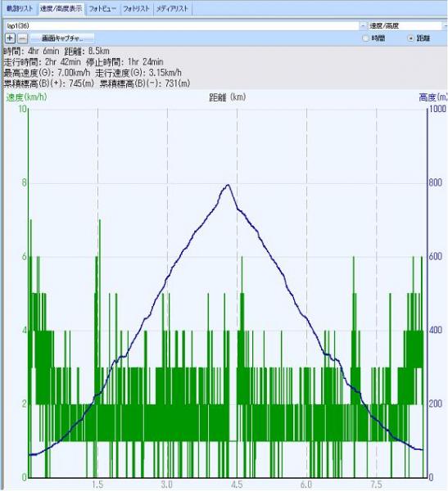448x491 pixels.
Task: Open the フォトリスト tab
Action: [137, 8]
